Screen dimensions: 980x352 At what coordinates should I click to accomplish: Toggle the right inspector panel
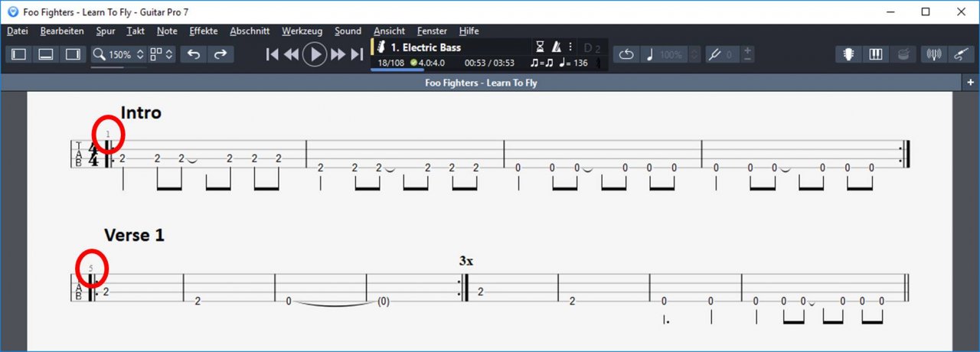(73, 54)
